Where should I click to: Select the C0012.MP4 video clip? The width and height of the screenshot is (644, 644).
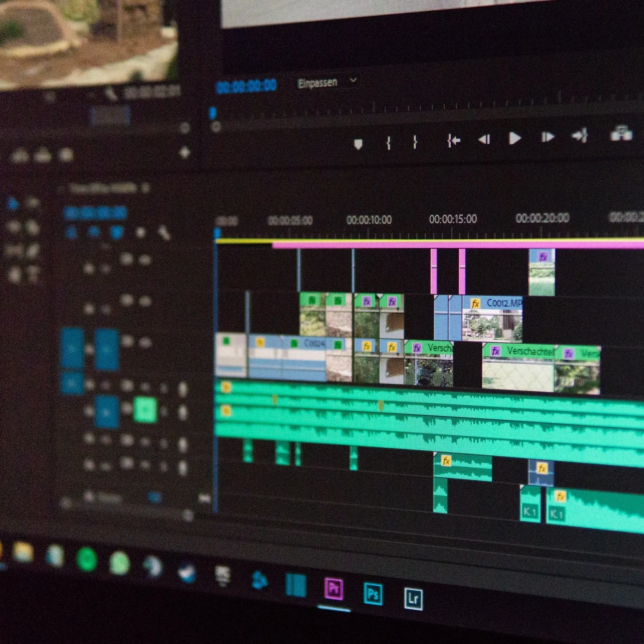coord(492,318)
